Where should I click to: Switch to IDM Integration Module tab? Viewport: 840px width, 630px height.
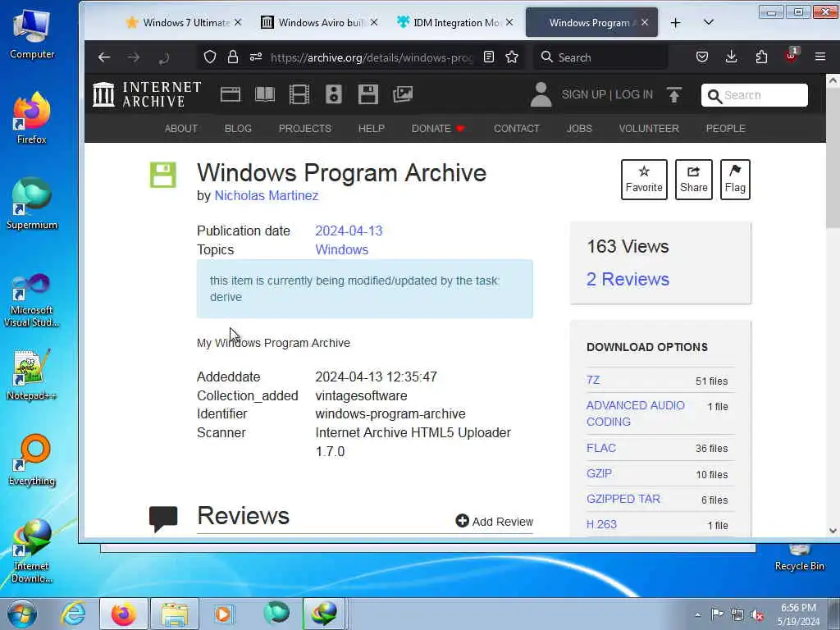(455, 22)
